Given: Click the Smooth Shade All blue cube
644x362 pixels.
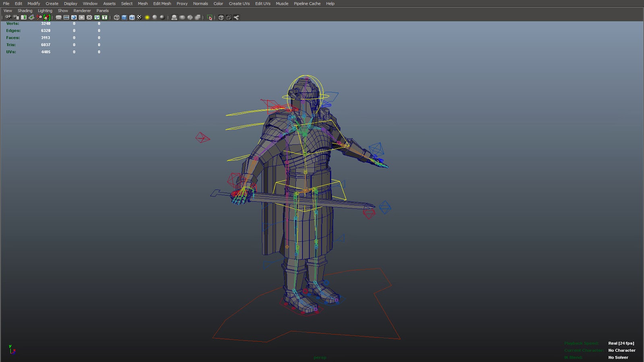Looking at the screenshot, I should pos(124,17).
